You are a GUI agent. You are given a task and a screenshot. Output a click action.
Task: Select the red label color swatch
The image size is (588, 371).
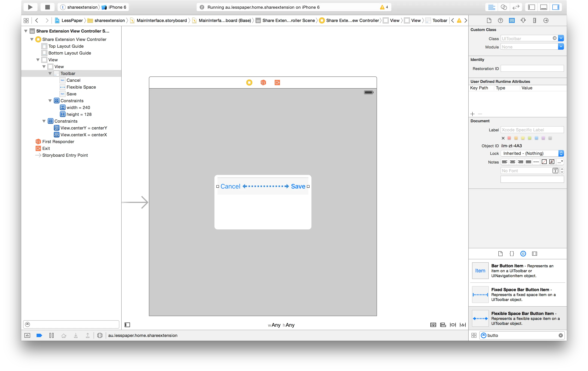coord(509,138)
